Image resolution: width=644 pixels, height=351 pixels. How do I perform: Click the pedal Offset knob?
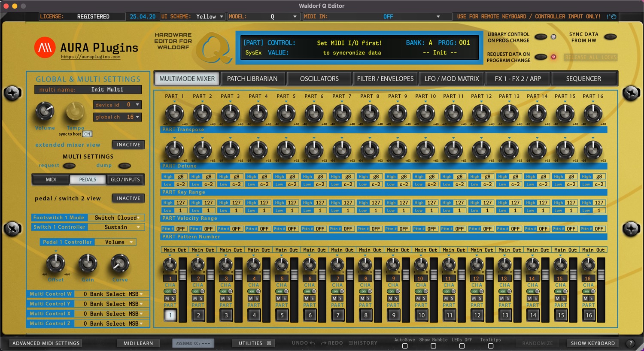pyautogui.click(x=55, y=263)
